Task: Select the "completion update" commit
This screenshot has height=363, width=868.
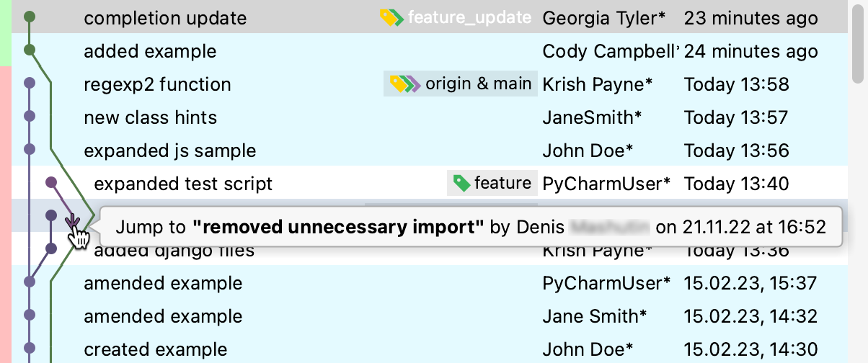Action: (x=165, y=18)
